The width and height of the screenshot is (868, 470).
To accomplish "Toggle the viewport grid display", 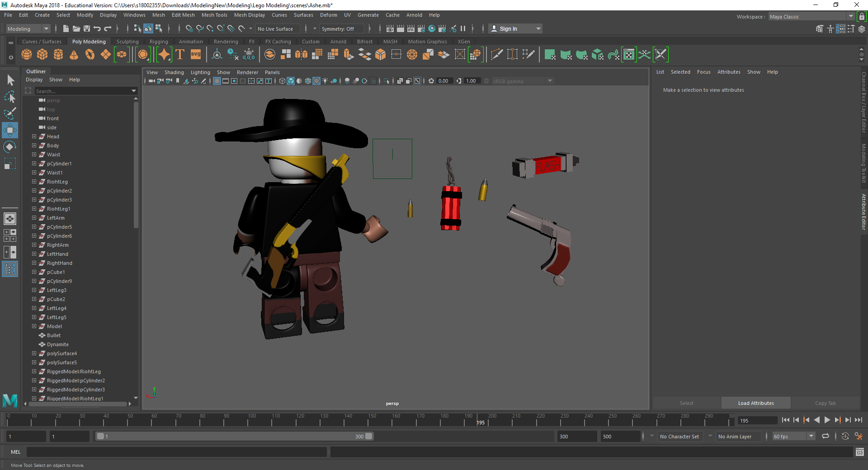I will [x=217, y=81].
